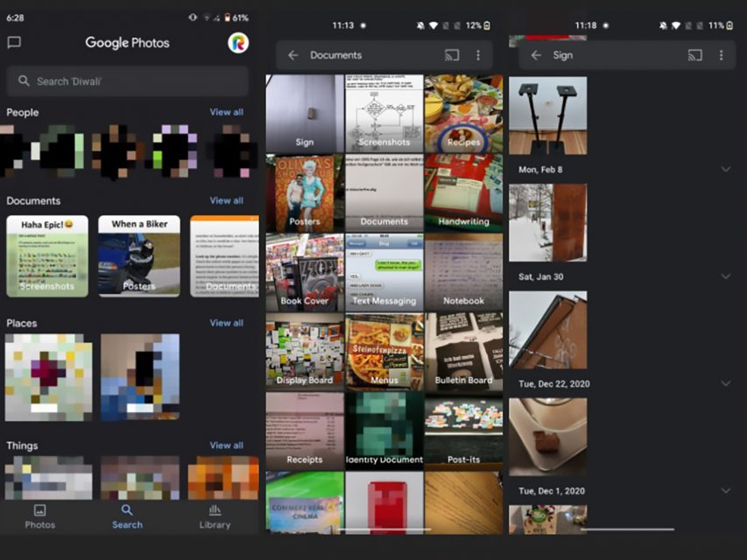Switch to the Photos bottom tab
Viewport: 747px width, 560px height.
tap(39, 516)
